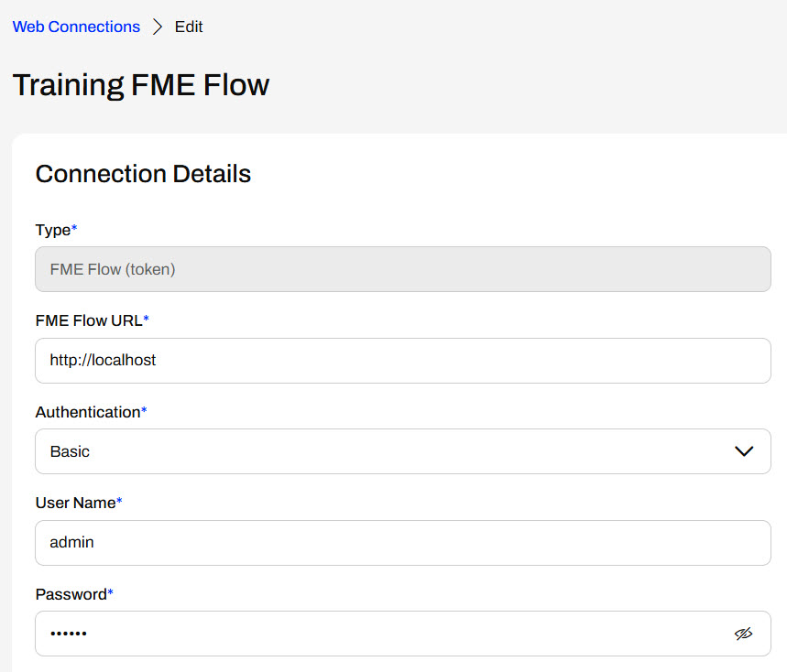This screenshot has height=672, width=787.
Task: Click the required asterisk next to Password
Action: click(x=111, y=592)
